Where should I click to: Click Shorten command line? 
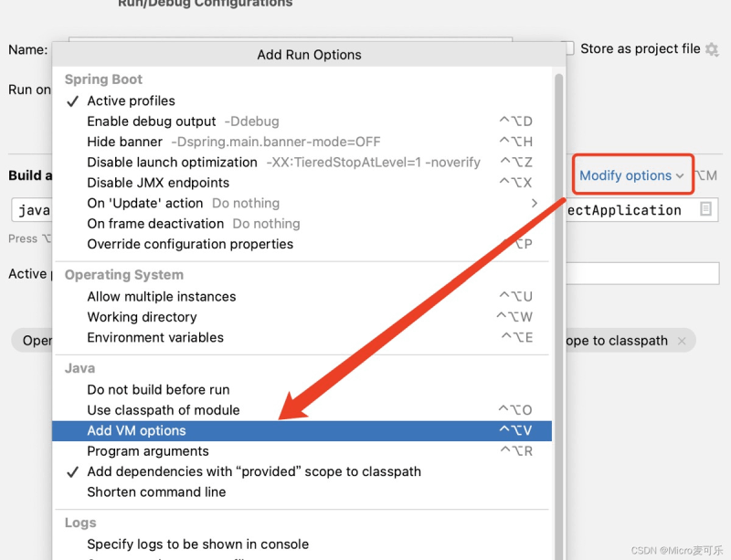pyautogui.click(x=156, y=491)
